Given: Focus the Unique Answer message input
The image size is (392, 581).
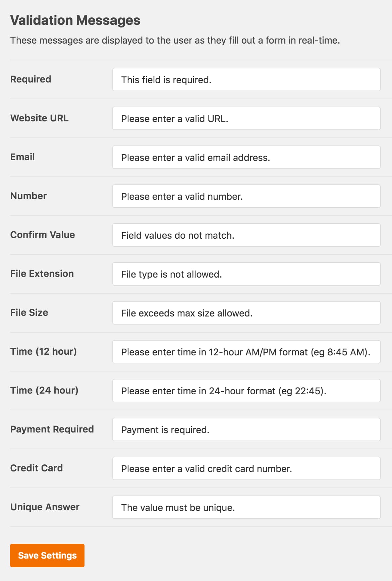Looking at the screenshot, I should click(x=246, y=507).
